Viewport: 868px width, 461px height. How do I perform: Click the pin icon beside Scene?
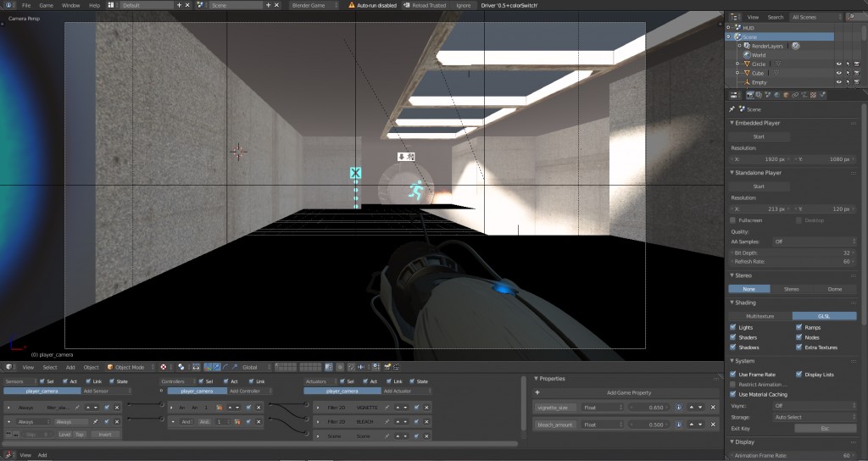coord(732,109)
